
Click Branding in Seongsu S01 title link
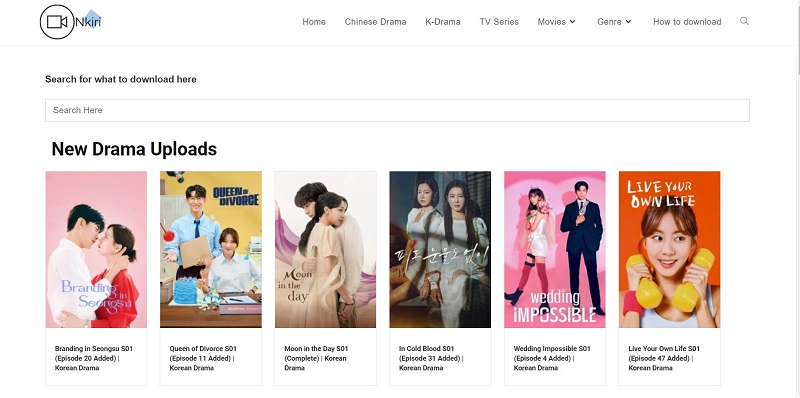[94, 358]
